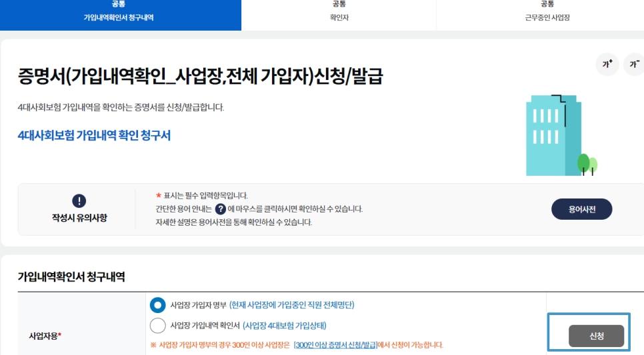Select 사업장 가입자 명부 radio option
Screen dimensions: 644x355
pos(157,305)
